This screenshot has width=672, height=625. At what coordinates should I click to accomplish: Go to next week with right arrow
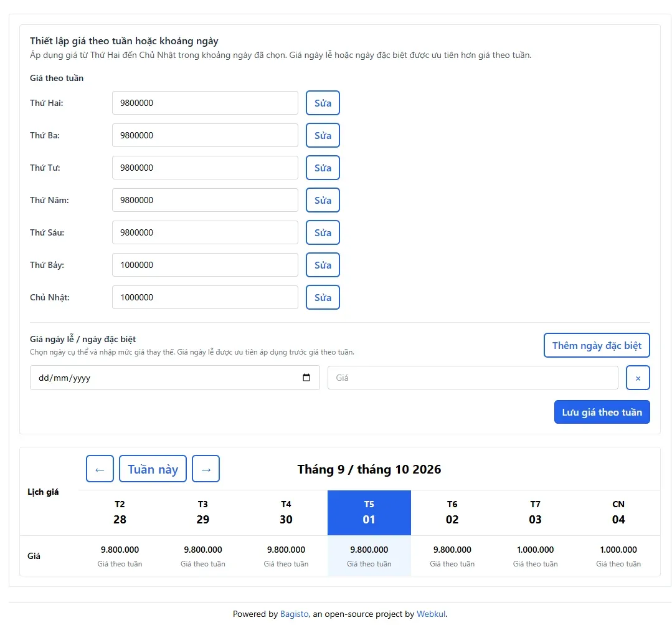tap(206, 469)
